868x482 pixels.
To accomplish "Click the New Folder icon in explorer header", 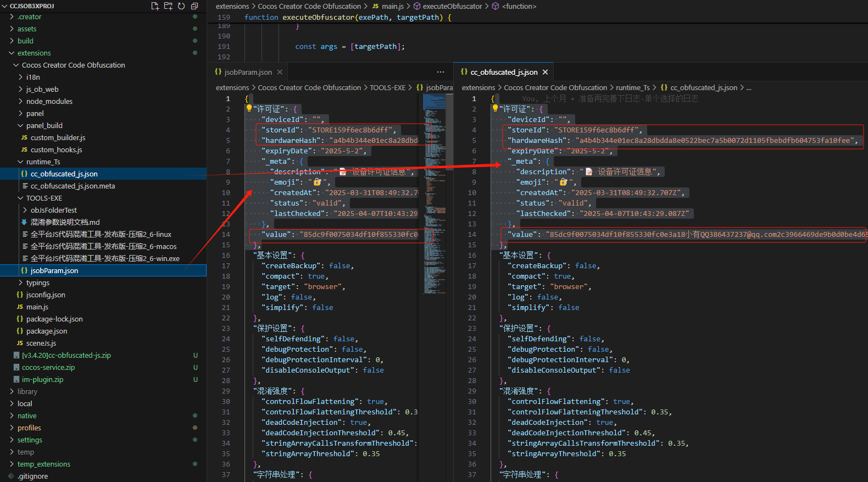I will 168,6.
